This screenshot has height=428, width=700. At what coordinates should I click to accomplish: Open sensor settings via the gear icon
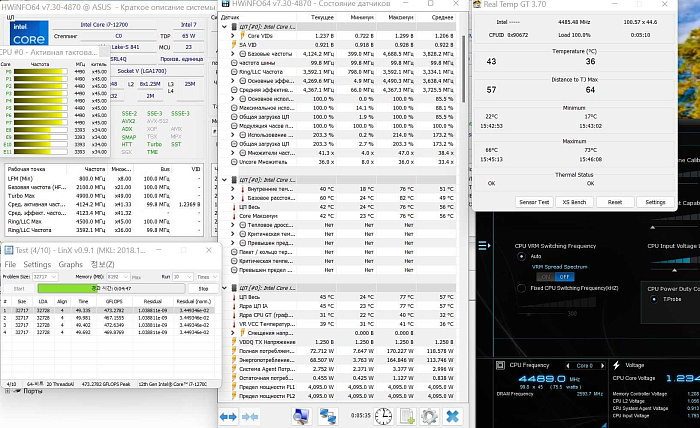pyautogui.click(x=429, y=417)
